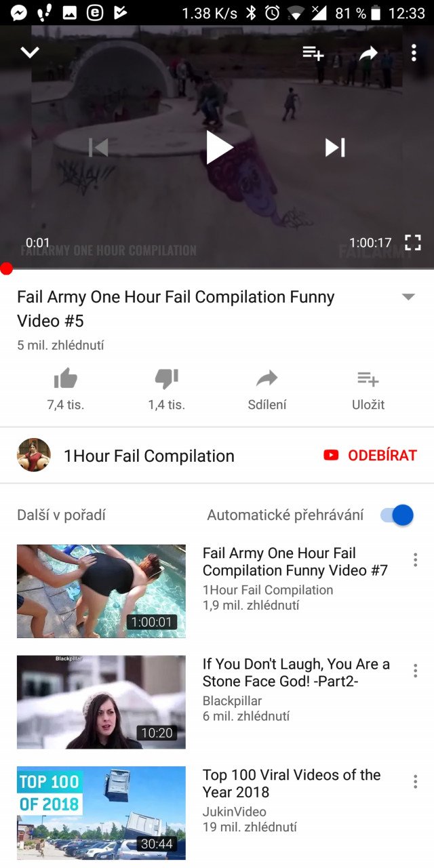
Task: Save video using Uložit
Action: [x=368, y=389]
